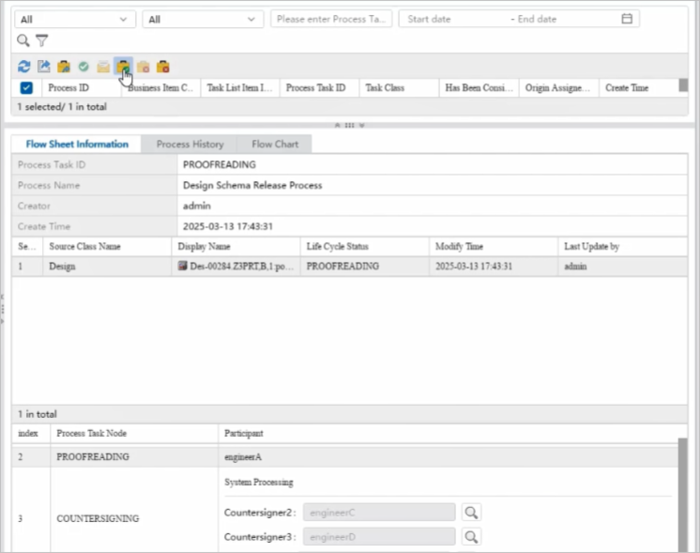Open the first All dropdown
Image resolution: width=700 pixels, height=553 pixels.
coord(75,19)
